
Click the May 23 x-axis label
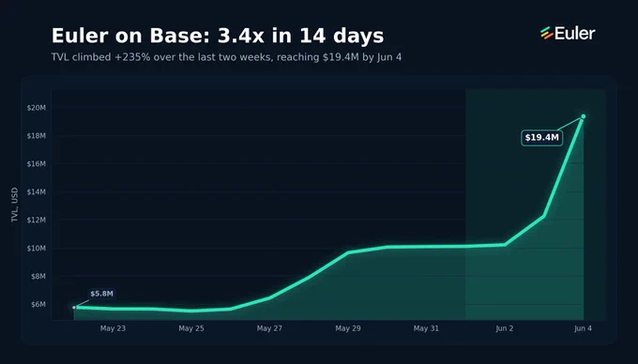point(113,328)
